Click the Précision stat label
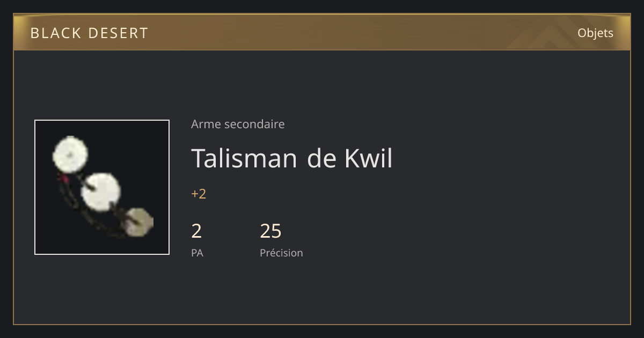Screen dimensions: 644x338 [x=281, y=253]
